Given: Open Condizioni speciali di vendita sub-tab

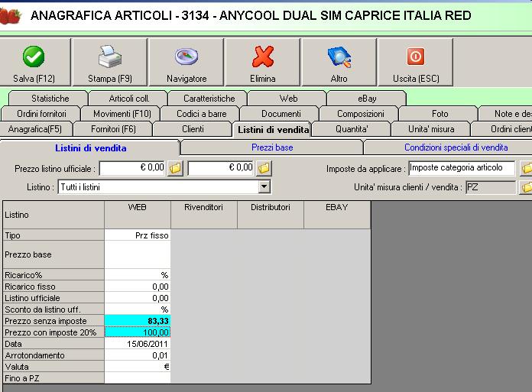Looking at the screenshot, I should click(x=449, y=147).
